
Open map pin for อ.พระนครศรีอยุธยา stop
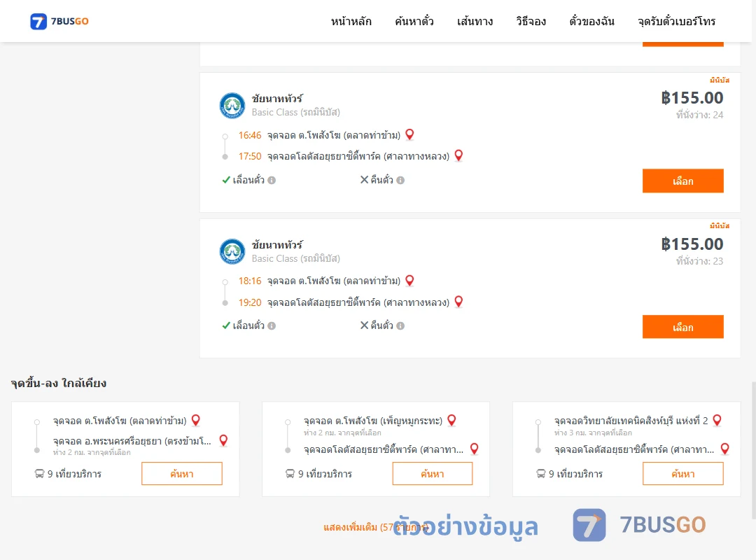[x=223, y=440]
